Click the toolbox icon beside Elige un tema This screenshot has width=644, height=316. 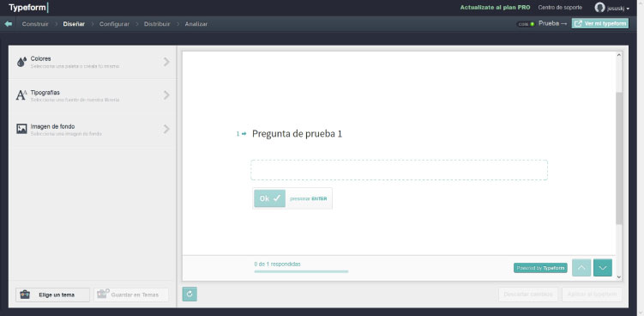click(25, 295)
